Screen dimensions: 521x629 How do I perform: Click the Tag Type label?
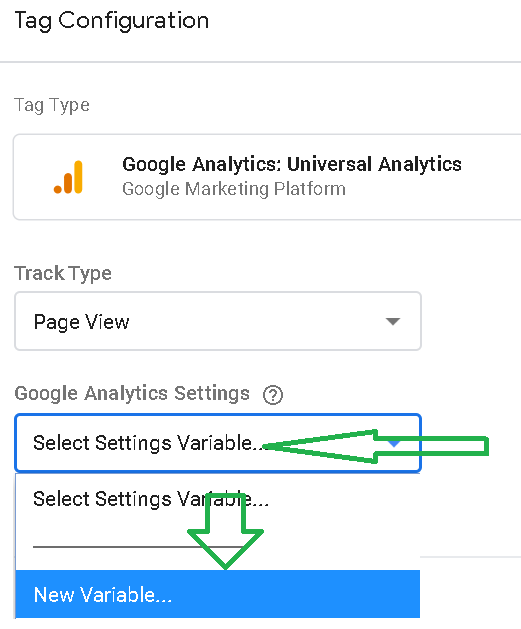52,106
